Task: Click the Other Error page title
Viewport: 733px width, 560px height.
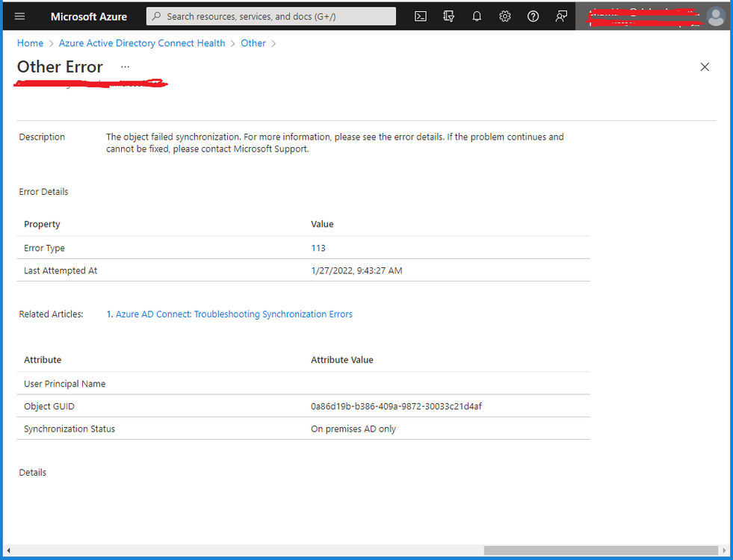Action: tap(60, 66)
